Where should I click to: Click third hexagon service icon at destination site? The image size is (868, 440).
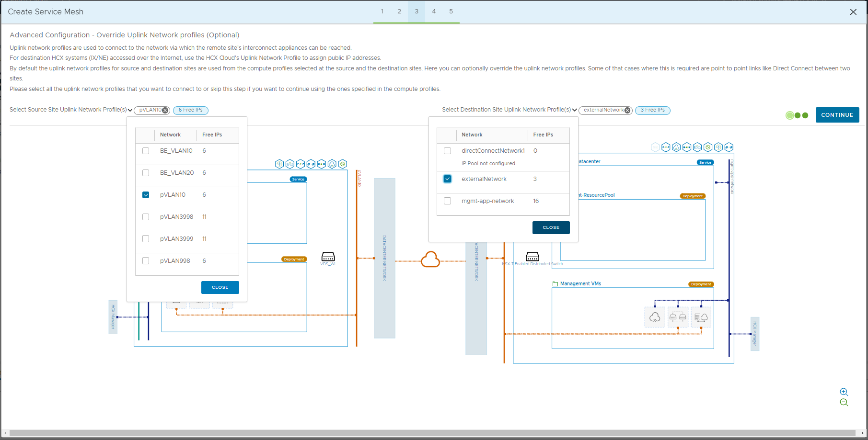676,147
